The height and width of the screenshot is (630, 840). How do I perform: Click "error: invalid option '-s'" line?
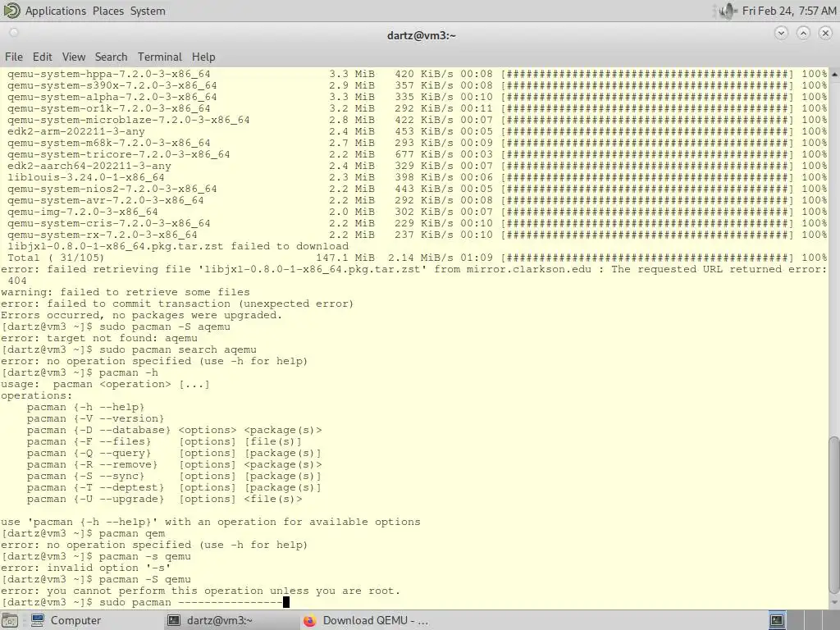pyautogui.click(x=85, y=568)
